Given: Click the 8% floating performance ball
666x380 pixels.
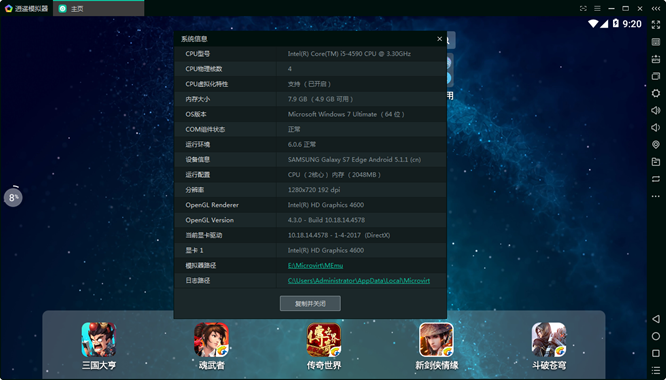Looking at the screenshot, I should pyautogui.click(x=13, y=197).
